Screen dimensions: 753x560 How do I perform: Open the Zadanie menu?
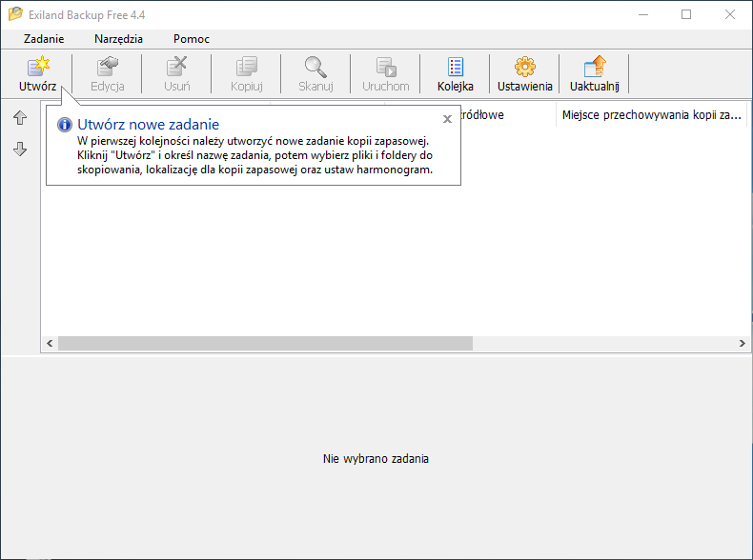[44, 39]
